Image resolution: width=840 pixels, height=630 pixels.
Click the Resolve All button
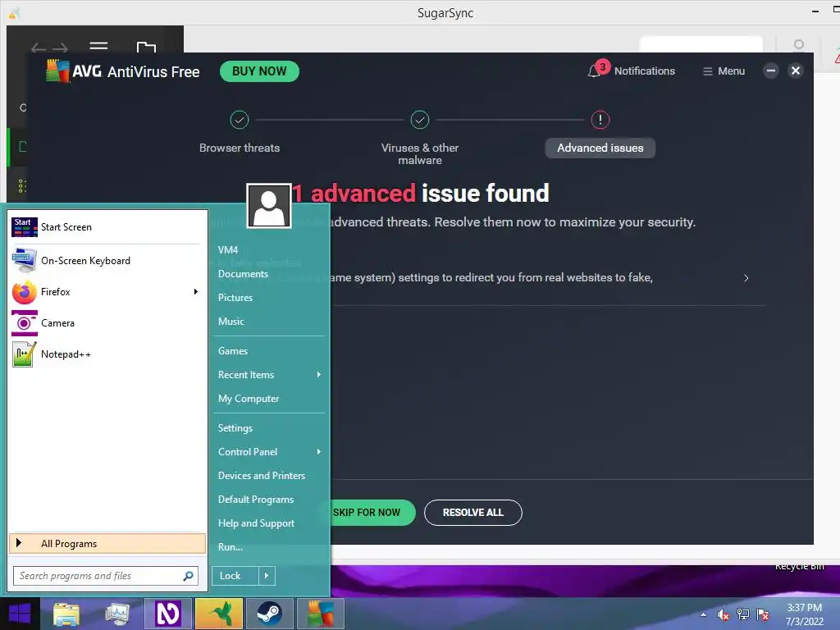tap(473, 513)
